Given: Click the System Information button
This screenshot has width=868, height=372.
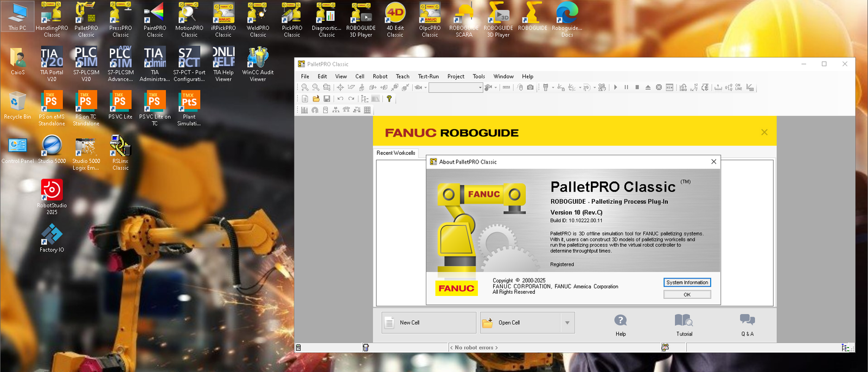Looking at the screenshot, I should point(687,282).
